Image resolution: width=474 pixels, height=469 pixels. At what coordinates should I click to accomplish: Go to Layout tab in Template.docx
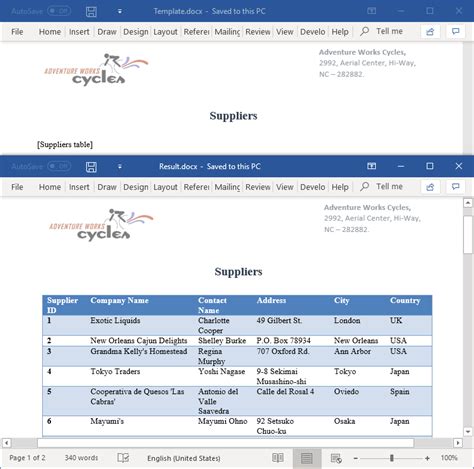coord(165,32)
